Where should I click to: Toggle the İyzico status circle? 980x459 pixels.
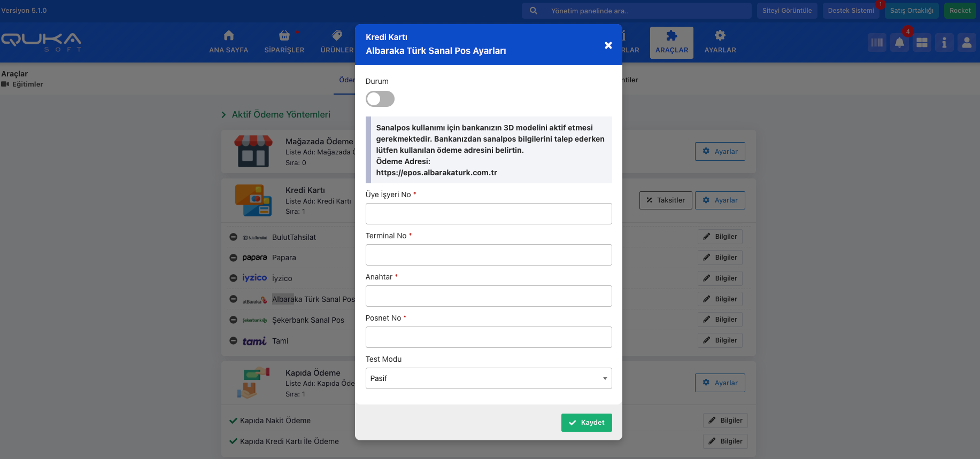coord(233,278)
